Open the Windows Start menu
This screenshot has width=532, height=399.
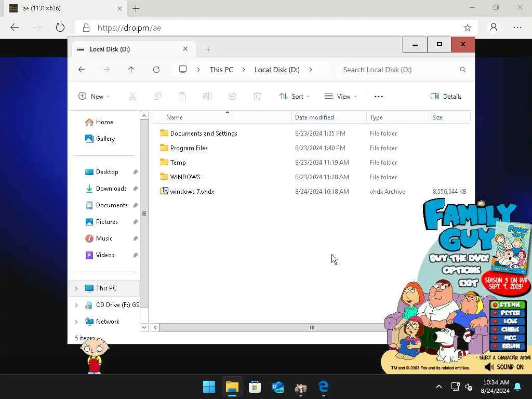click(x=209, y=387)
